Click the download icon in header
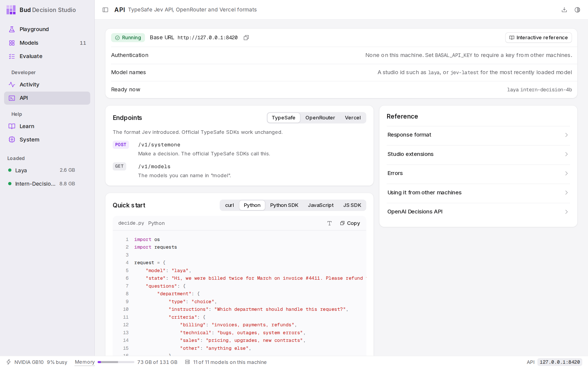Screen dimensions: 588x368 [x=564, y=10]
